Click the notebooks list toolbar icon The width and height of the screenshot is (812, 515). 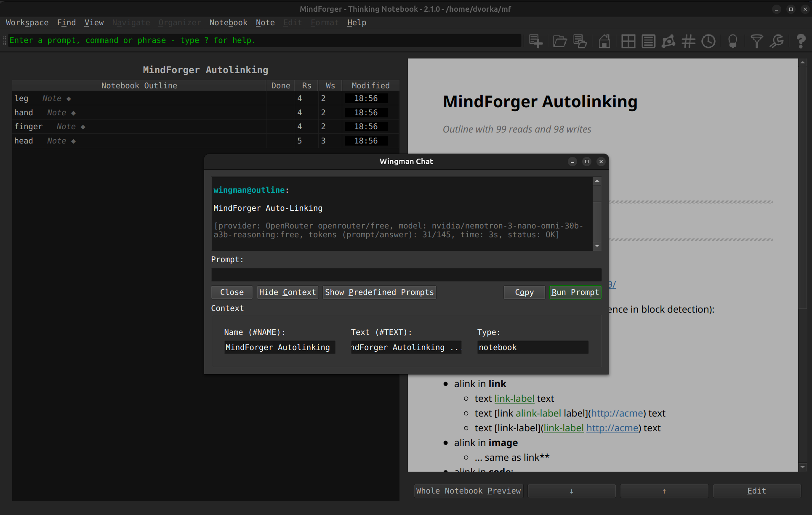580,41
